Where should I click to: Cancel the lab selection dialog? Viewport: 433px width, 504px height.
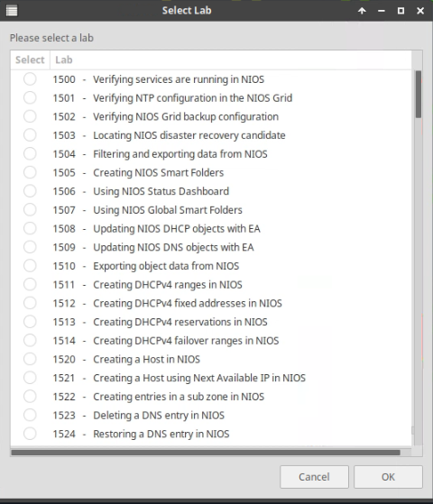tap(314, 477)
